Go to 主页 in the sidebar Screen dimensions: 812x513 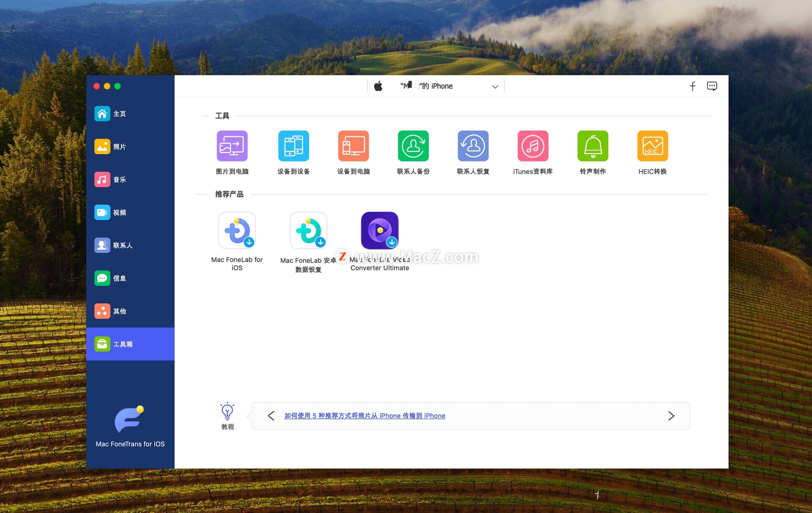(x=130, y=114)
